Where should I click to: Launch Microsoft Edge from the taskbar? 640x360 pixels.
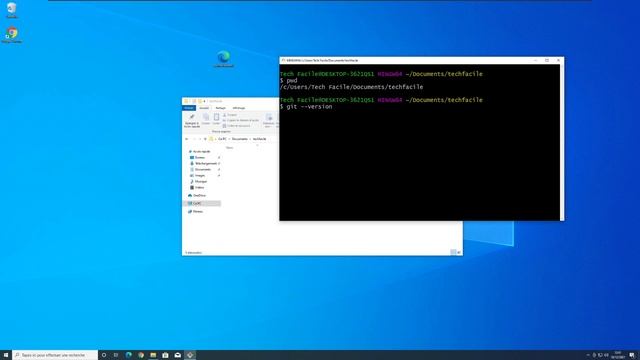click(x=129, y=355)
